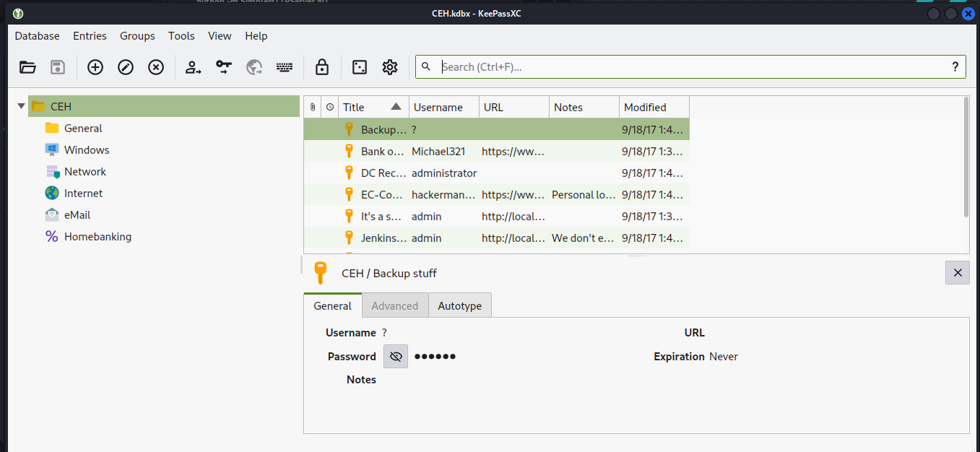This screenshot has height=452, width=980.
Task: Open the password generator dice icon
Action: pyautogui.click(x=359, y=67)
